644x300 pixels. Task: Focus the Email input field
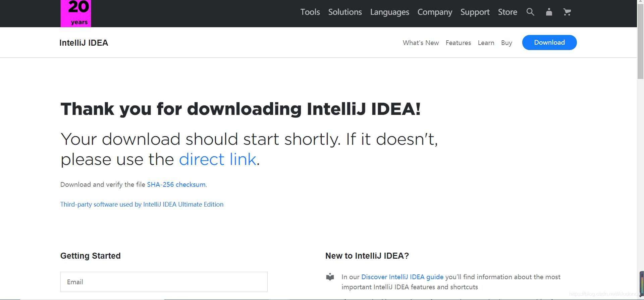coord(164,282)
